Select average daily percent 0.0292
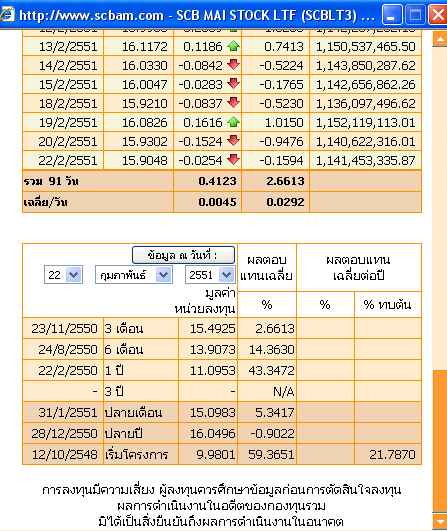Viewport: 447px width, 531px height. pos(285,202)
